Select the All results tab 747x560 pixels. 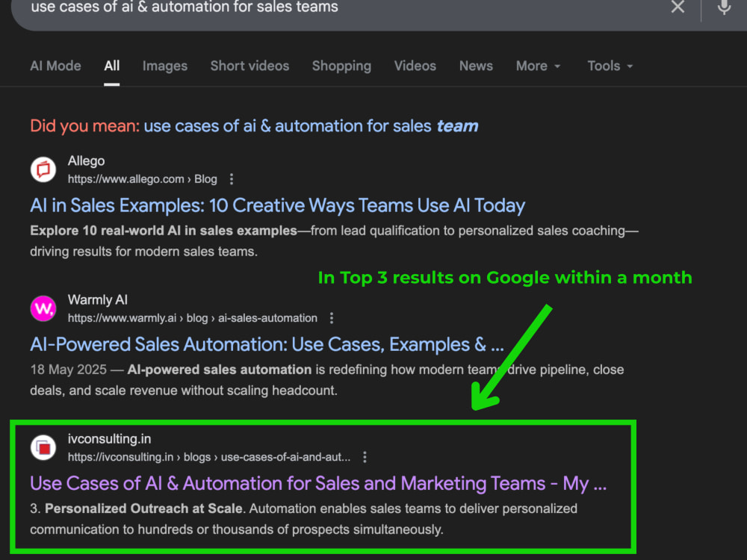(111, 66)
